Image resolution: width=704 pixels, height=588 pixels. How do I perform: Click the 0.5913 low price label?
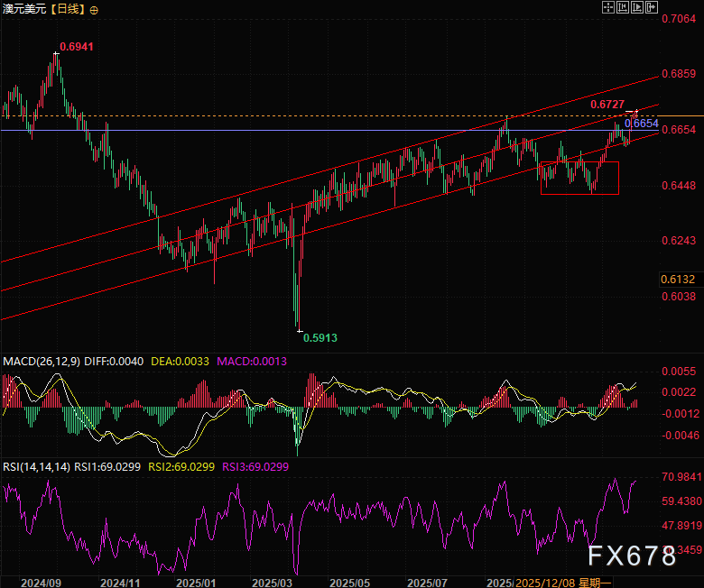(x=320, y=337)
